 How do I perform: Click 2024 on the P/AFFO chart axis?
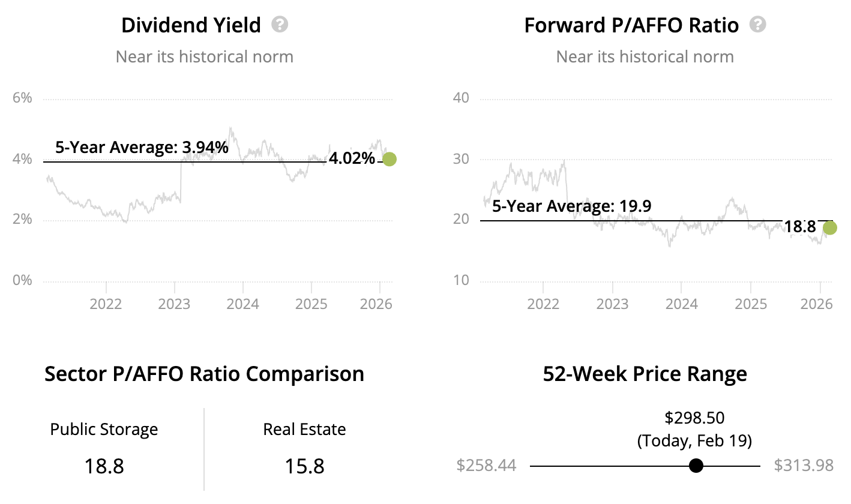pos(681,304)
